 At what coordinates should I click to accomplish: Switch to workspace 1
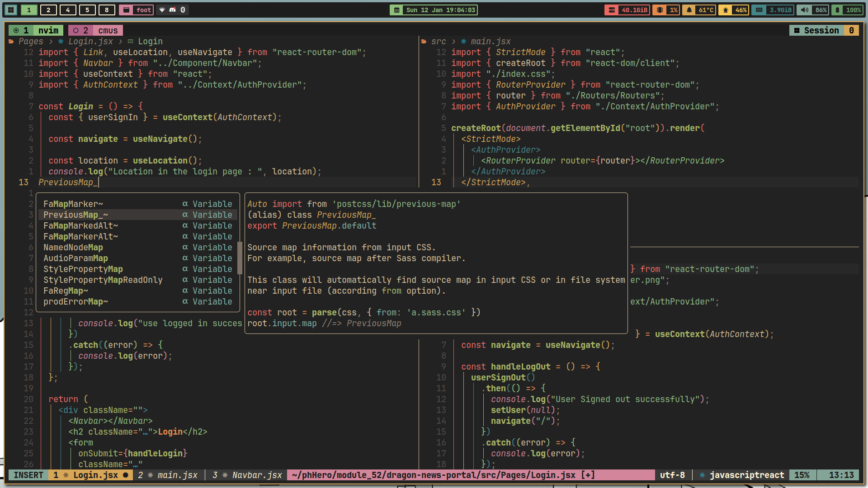(29, 10)
